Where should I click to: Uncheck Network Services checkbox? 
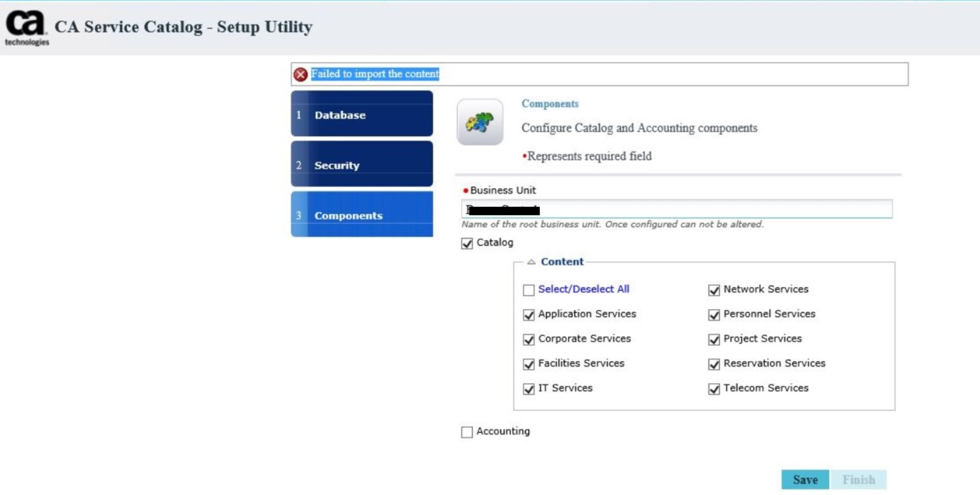(714, 290)
